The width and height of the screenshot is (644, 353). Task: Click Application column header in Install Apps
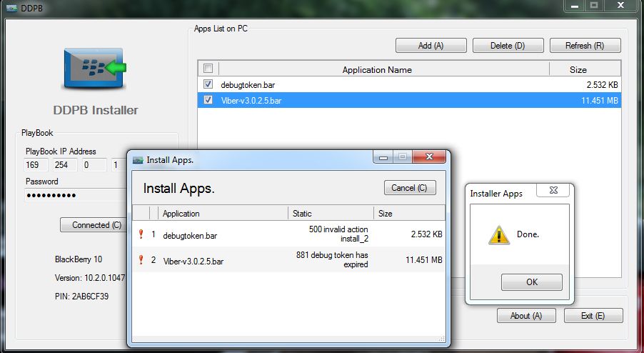pos(223,213)
